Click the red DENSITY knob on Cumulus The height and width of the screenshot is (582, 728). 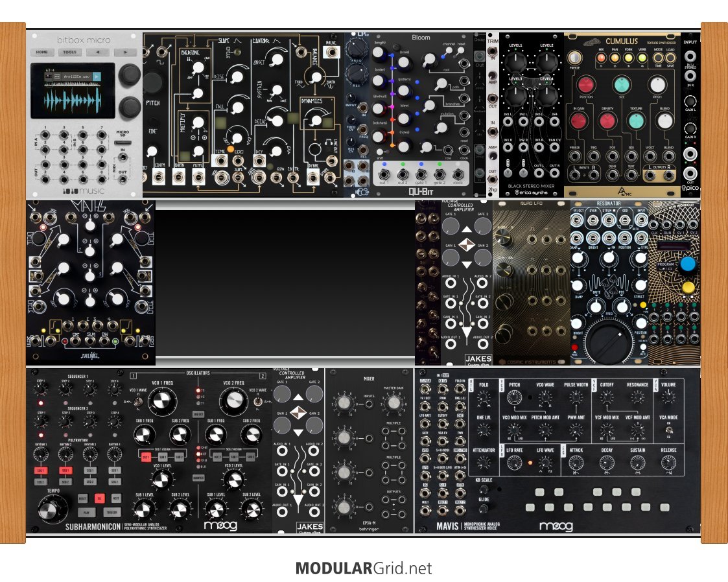tap(607, 121)
